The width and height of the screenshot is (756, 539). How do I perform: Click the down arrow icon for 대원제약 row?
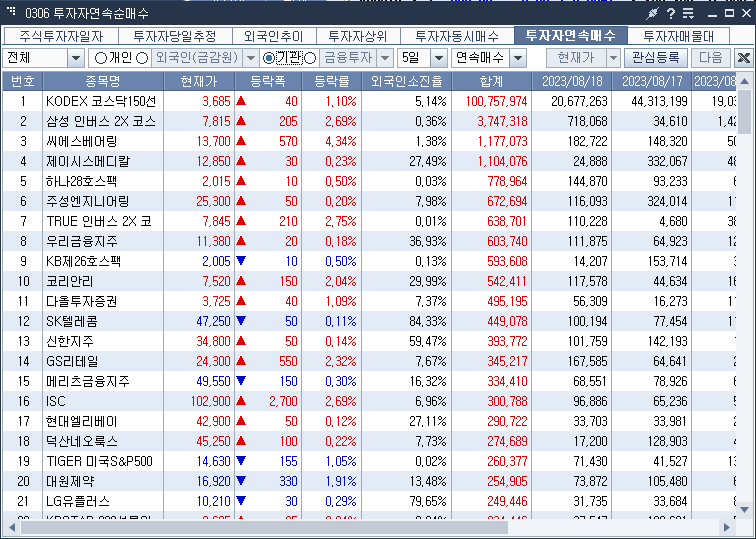coord(242,481)
